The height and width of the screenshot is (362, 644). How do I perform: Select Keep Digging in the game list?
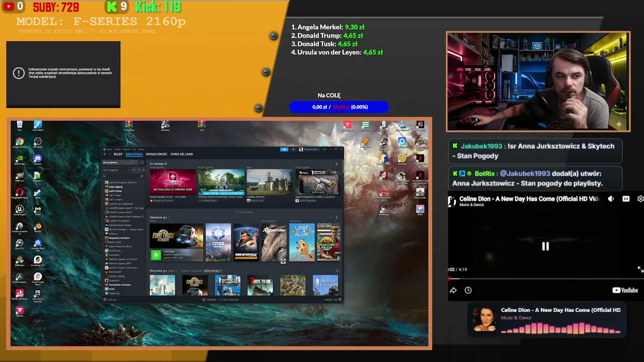(x=115, y=187)
